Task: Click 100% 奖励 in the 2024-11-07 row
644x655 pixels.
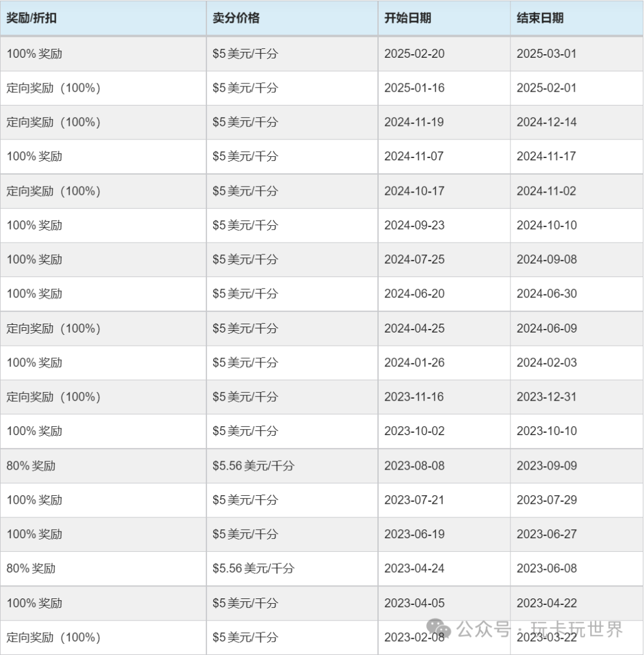Action: click(x=34, y=157)
